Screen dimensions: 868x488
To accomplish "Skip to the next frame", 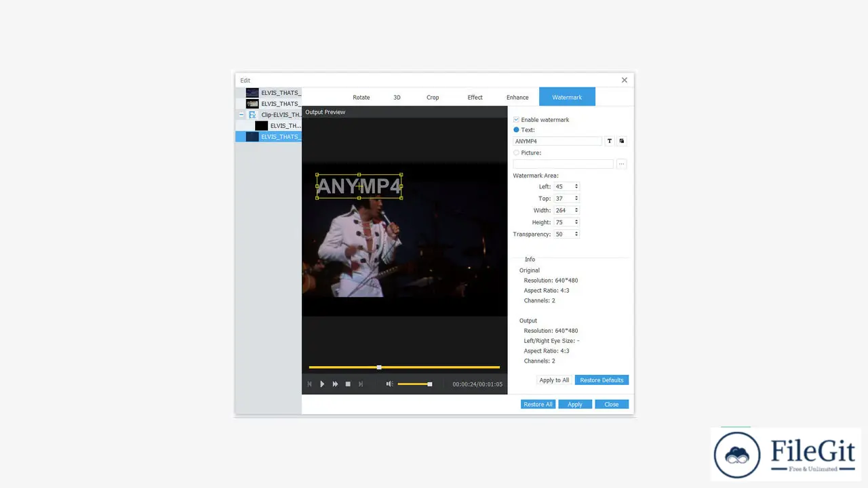I will pyautogui.click(x=361, y=384).
